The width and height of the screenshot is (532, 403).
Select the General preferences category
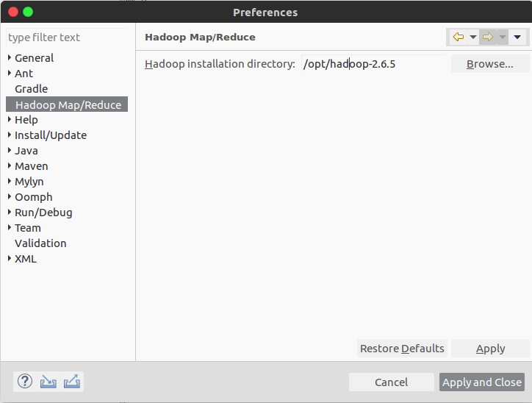(35, 58)
